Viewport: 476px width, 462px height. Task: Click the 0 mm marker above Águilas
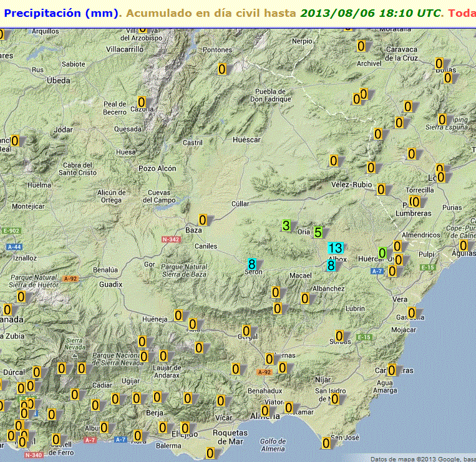click(x=464, y=245)
